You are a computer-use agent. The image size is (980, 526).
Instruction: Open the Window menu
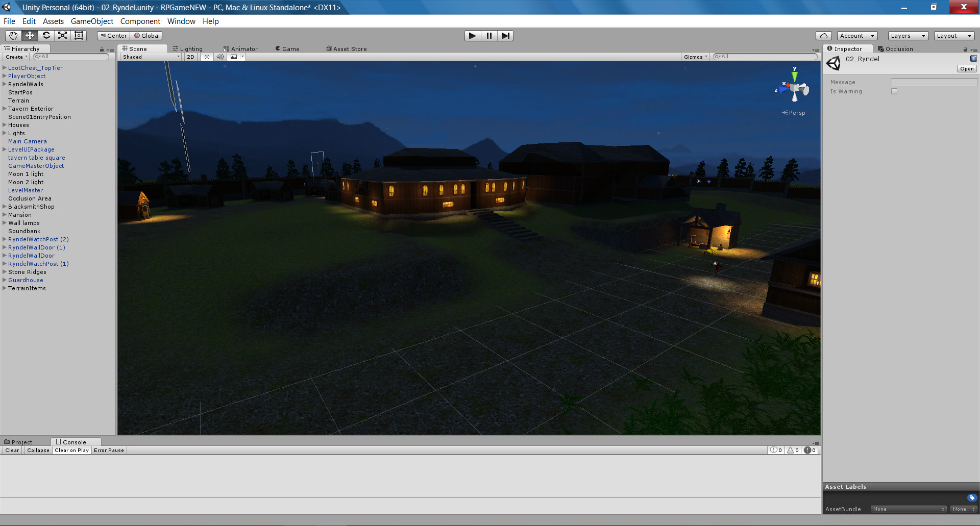[x=181, y=21]
